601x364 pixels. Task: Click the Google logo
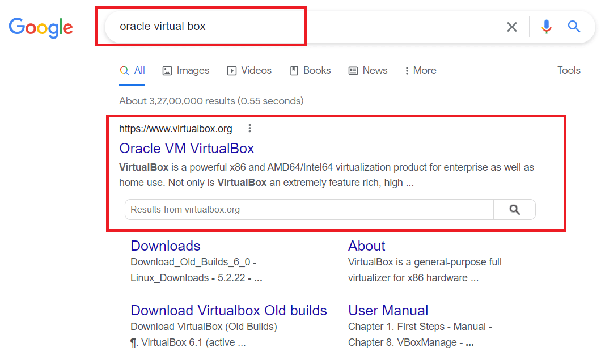coord(41,28)
